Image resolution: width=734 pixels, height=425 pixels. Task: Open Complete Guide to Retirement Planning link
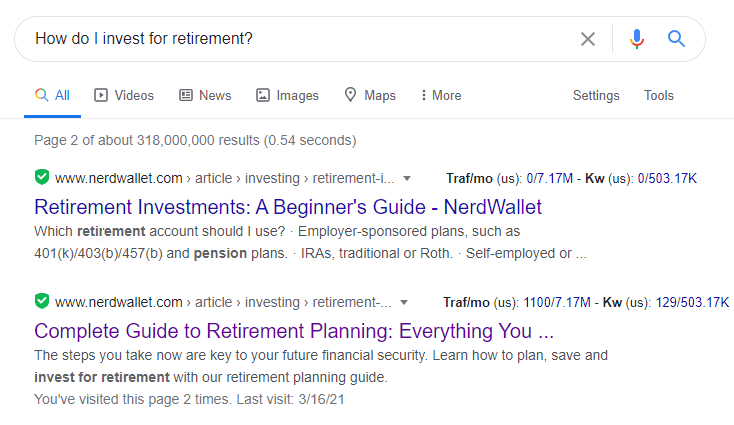[x=294, y=330]
